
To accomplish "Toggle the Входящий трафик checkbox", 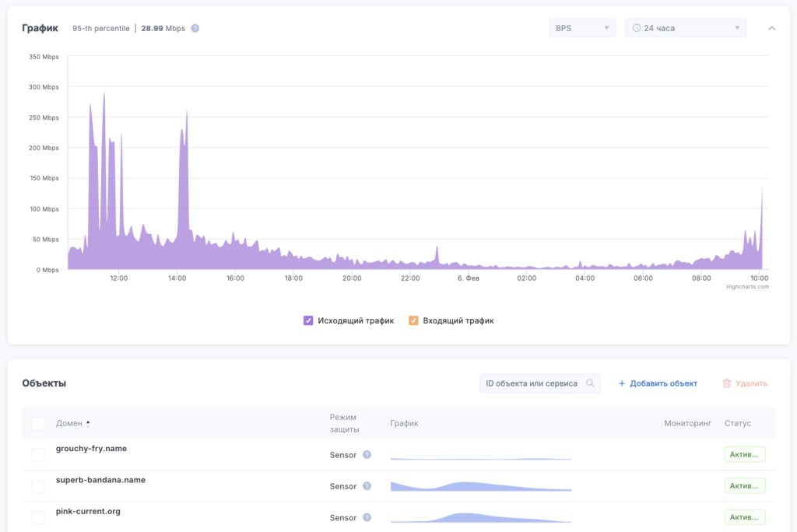I will click(x=413, y=320).
